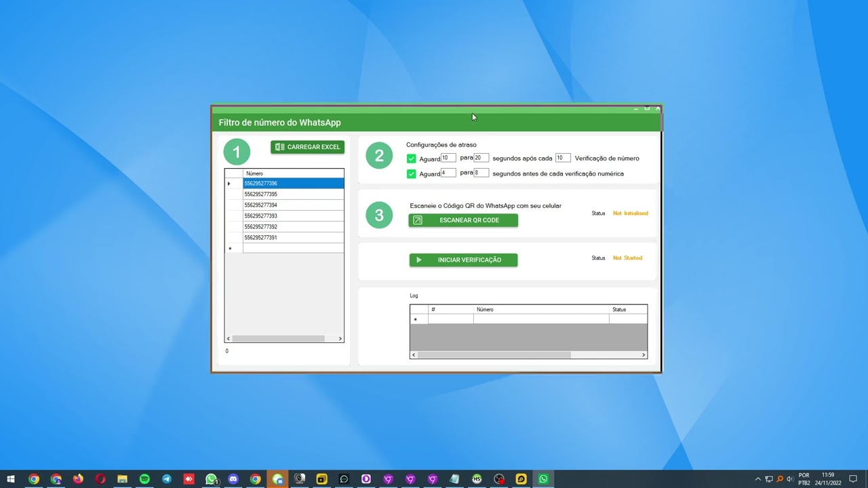Viewport: 868px width, 488px height.
Task: Click the input field containing 4
Action: point(448,173)
